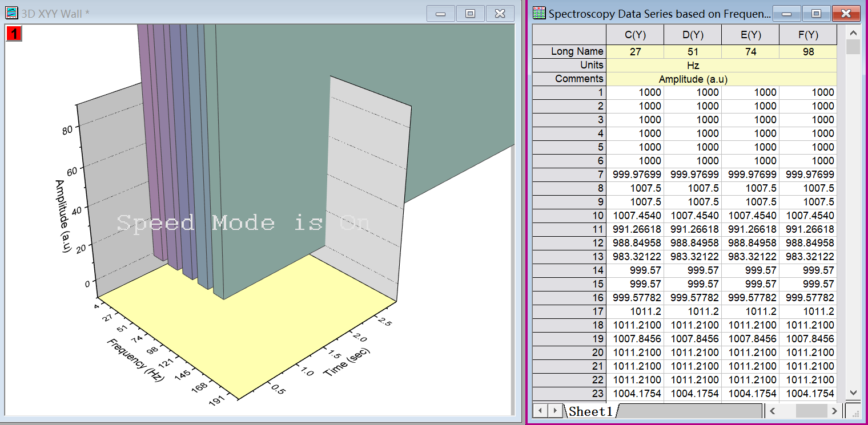The height and width of the screenshot is (425, 868).
Task: Click Long Name cell with value 51
Action: [693, 51]
